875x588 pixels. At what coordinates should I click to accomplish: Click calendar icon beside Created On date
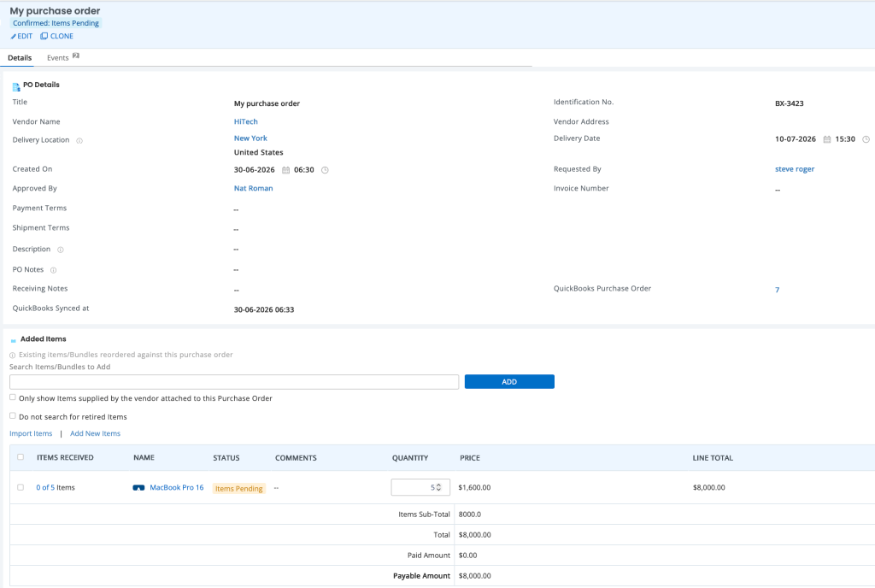click(285, 170)
